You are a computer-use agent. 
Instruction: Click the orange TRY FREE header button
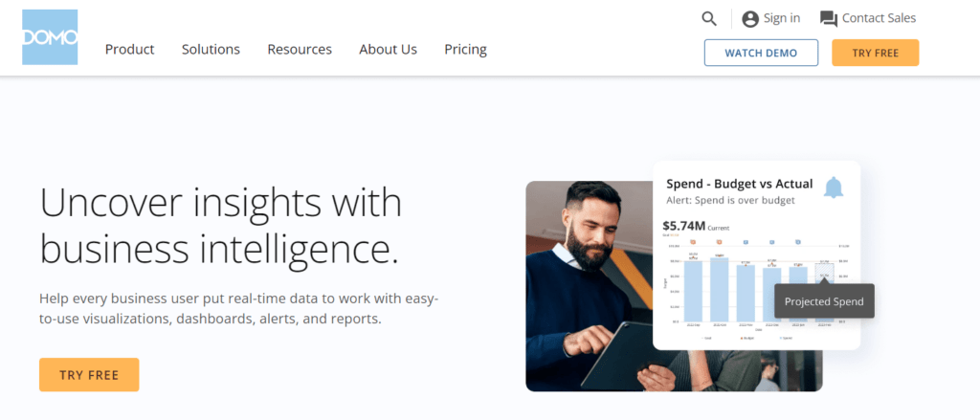click(875, 53)
